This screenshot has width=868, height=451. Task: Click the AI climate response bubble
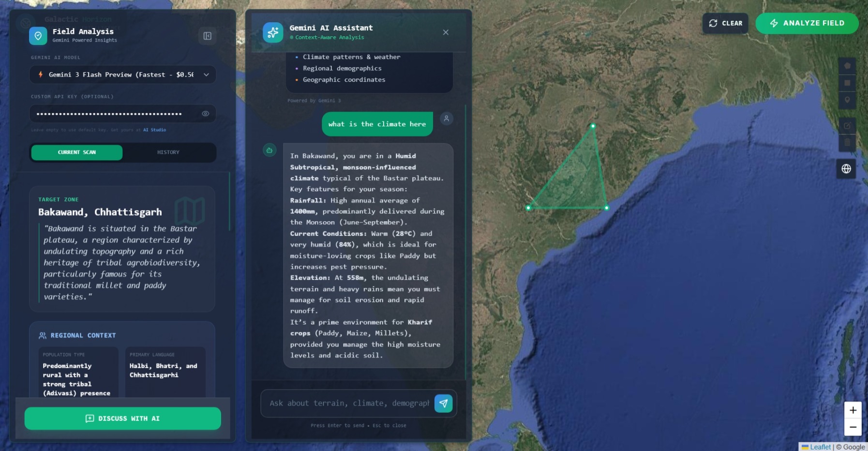368,256
